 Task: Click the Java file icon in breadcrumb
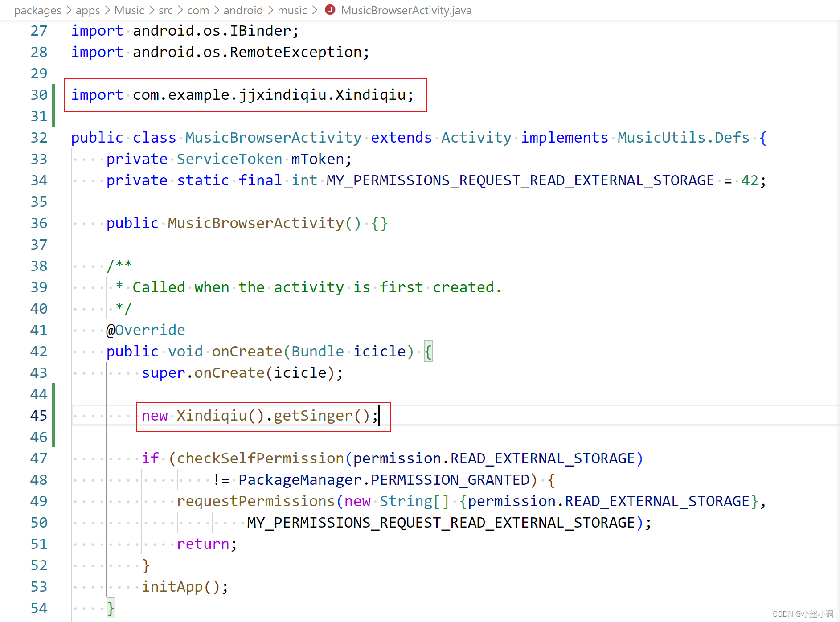(x=330, y=10)
